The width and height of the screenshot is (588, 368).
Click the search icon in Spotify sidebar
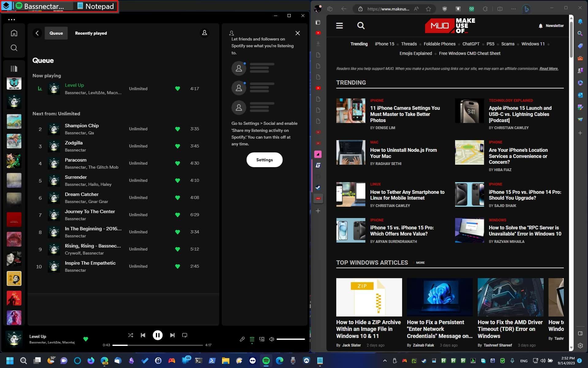(14, 48)
